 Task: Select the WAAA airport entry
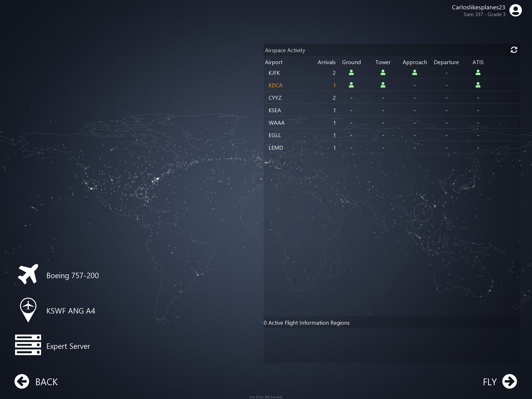click(277, 123)
